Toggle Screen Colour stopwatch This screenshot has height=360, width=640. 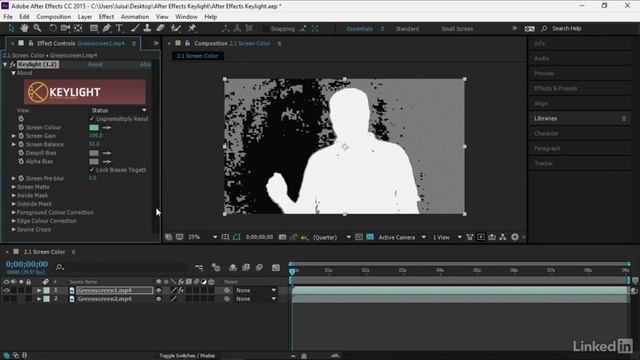click(21, 127)
